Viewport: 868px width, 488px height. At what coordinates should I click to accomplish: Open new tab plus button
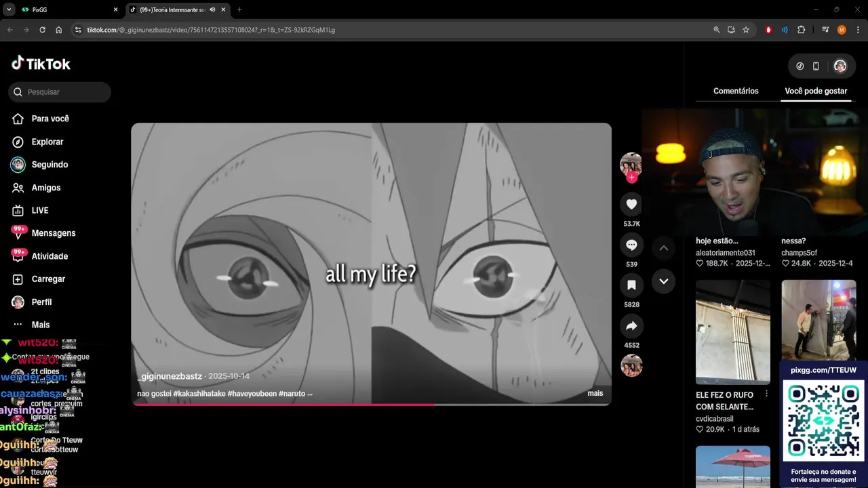point(239,9)
